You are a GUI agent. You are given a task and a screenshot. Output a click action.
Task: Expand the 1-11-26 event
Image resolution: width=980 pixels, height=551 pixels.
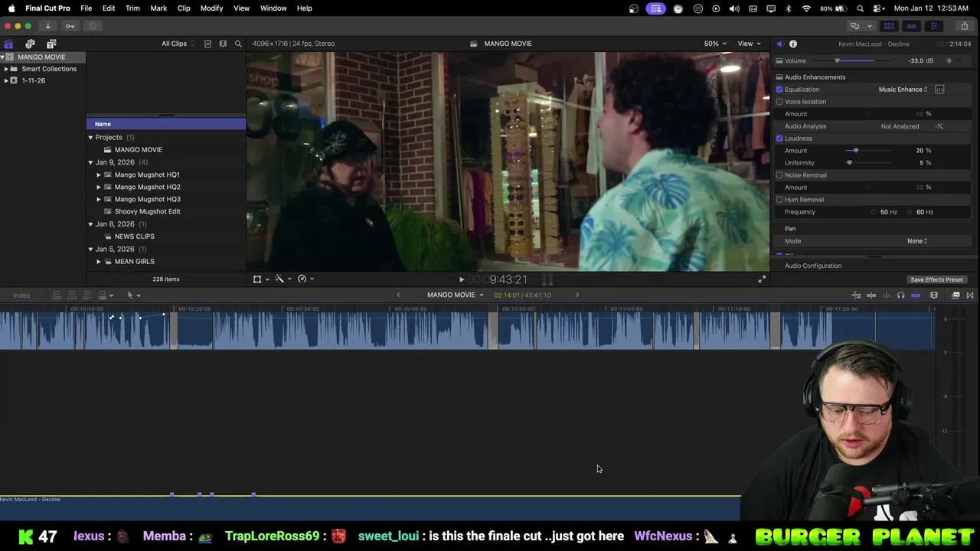[x=6, y=80]
